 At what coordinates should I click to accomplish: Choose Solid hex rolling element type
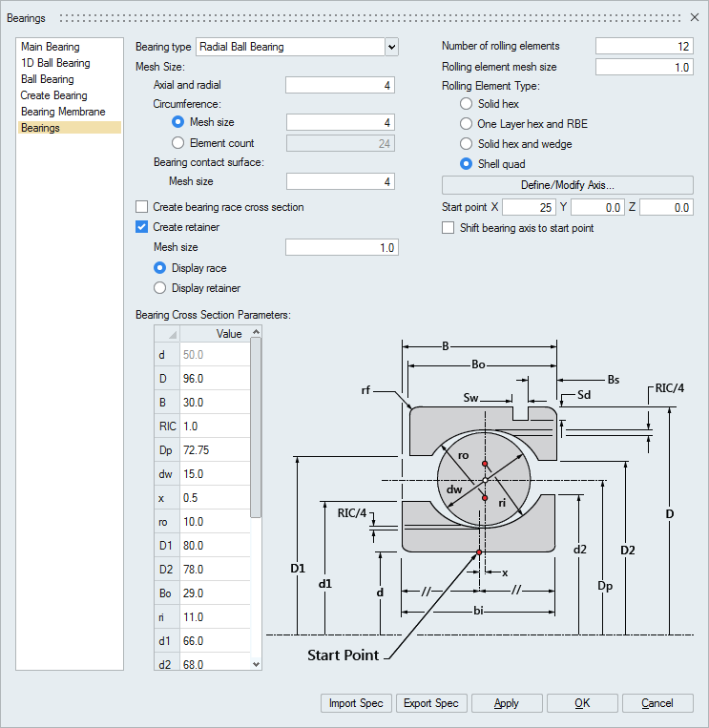[467, 104]
